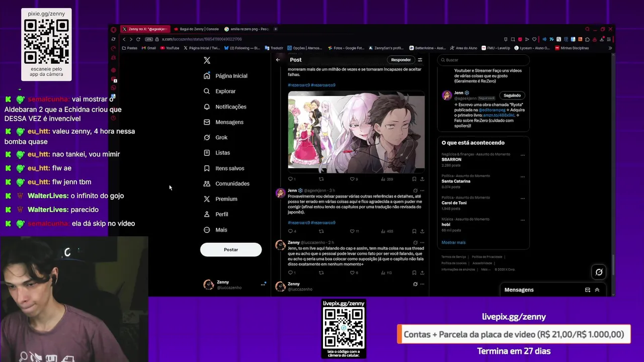Screen dimensions: 644x362
Task: Switch to emilia re:zero png tab
Action: point(247,29)
